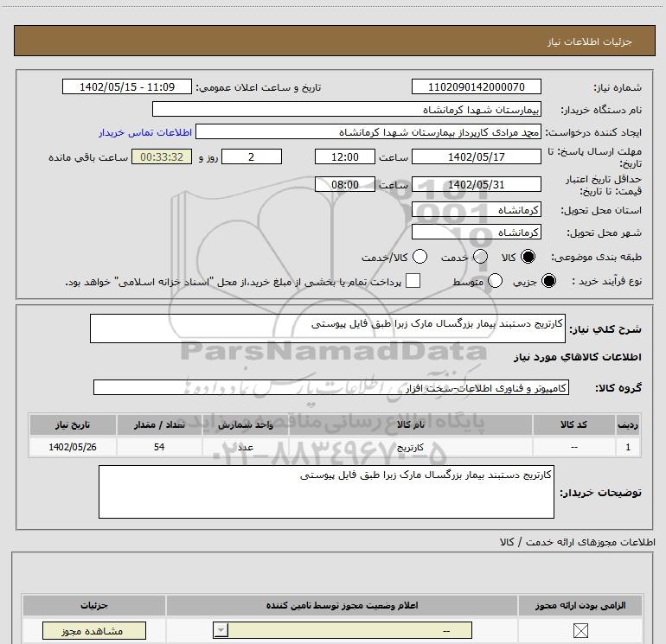Click the اطلاعات مجوزهای ارائه خدمت heading

pyautogui.click(x=577, y=542)
